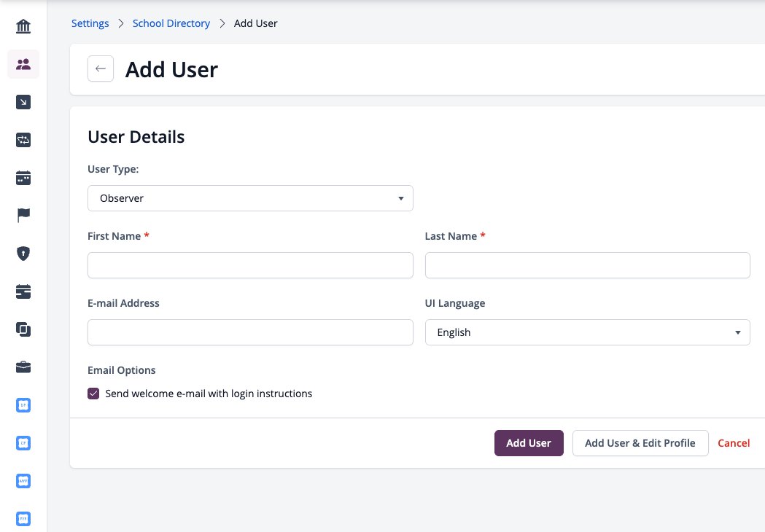Open the calendar sidebar icon

coord(23,178)
